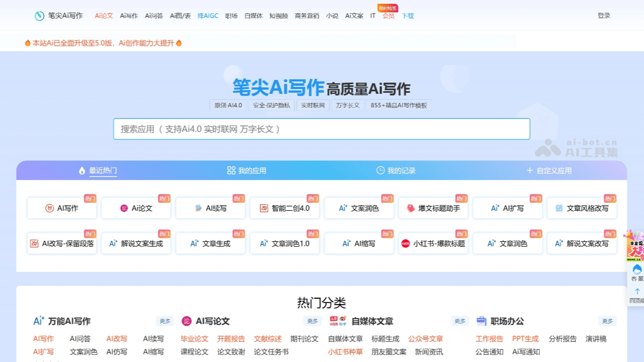Open 小红书-爆款标题 tool
This screenshot has width=644, height=362.
[434, 243]
